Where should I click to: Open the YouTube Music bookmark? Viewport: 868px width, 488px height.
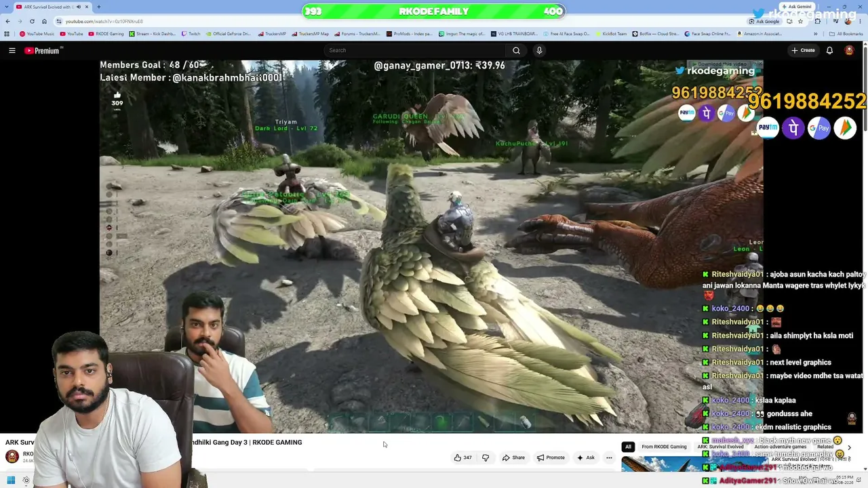37,34
